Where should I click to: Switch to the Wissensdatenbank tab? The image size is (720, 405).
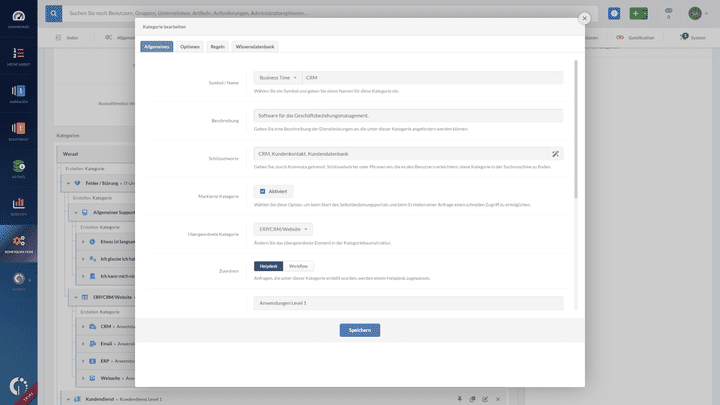pos(255,46)
